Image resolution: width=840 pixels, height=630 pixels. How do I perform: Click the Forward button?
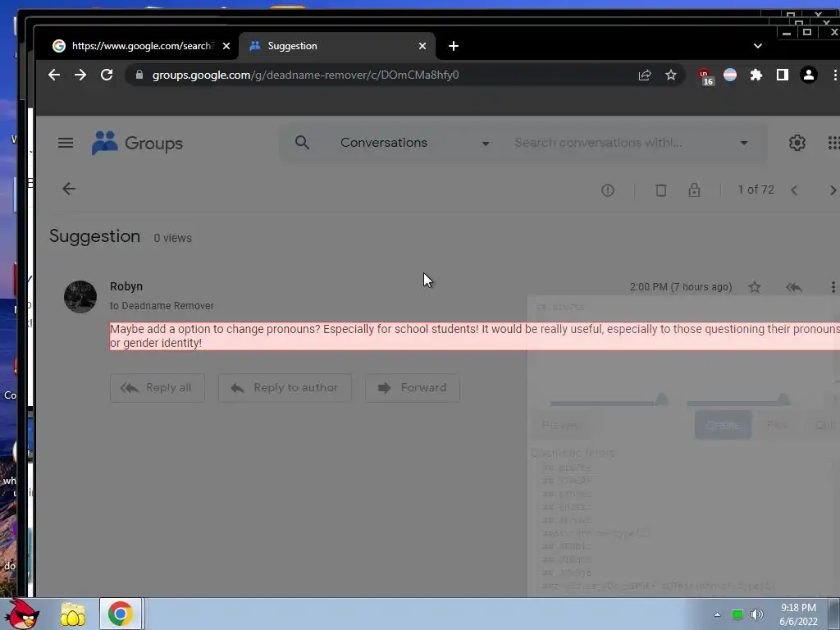click(413, 388)
